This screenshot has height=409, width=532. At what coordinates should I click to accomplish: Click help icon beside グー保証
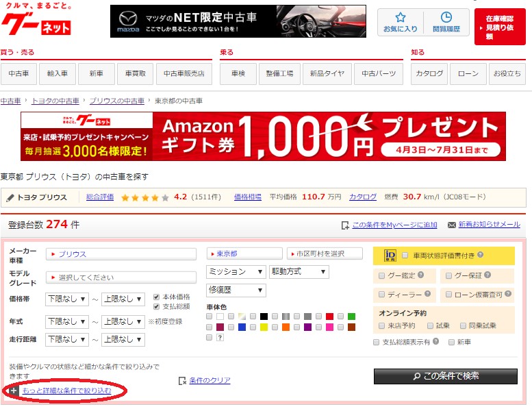(x=487, y=275)
